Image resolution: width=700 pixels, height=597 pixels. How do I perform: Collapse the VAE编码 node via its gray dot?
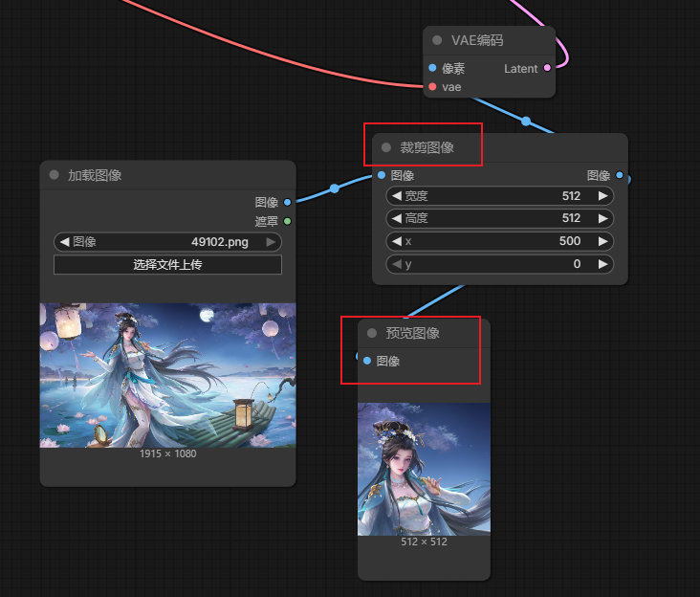pos(437,40)
